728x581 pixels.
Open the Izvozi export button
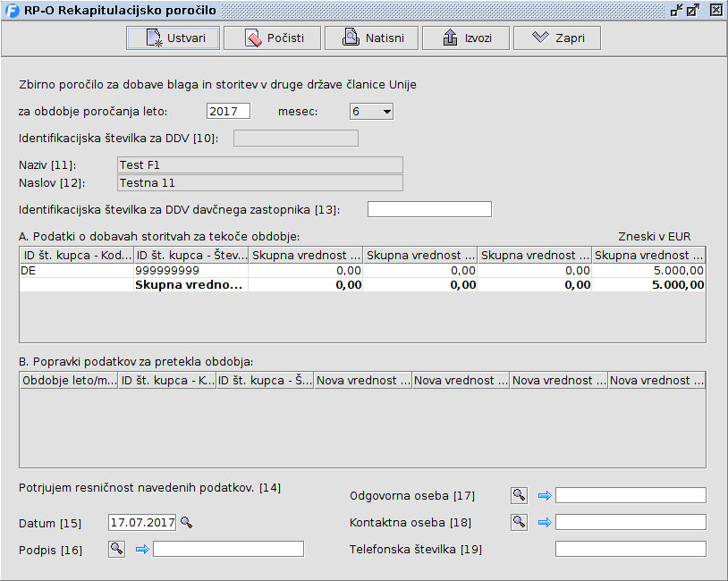pyautogui.click(x=465, y=38)
